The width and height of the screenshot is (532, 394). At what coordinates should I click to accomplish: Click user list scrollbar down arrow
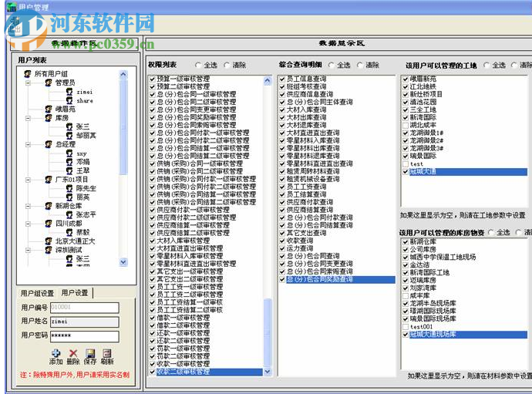[x=123, y=262]
